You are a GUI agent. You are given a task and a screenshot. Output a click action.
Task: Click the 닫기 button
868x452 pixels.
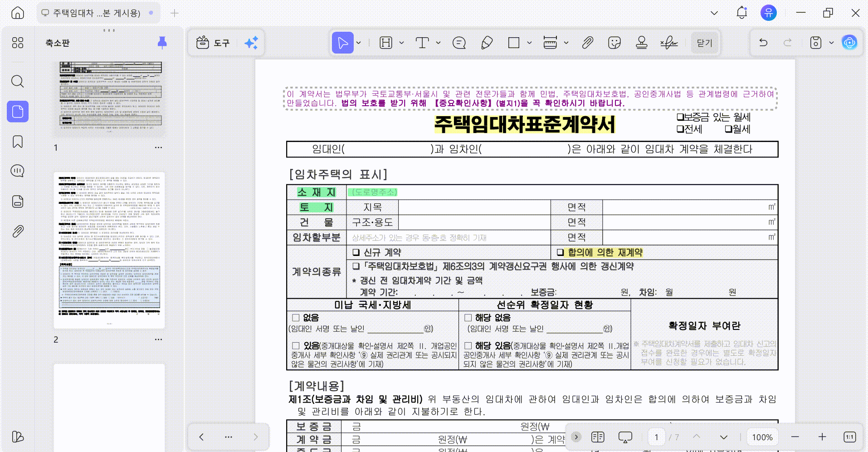[705, 43]
